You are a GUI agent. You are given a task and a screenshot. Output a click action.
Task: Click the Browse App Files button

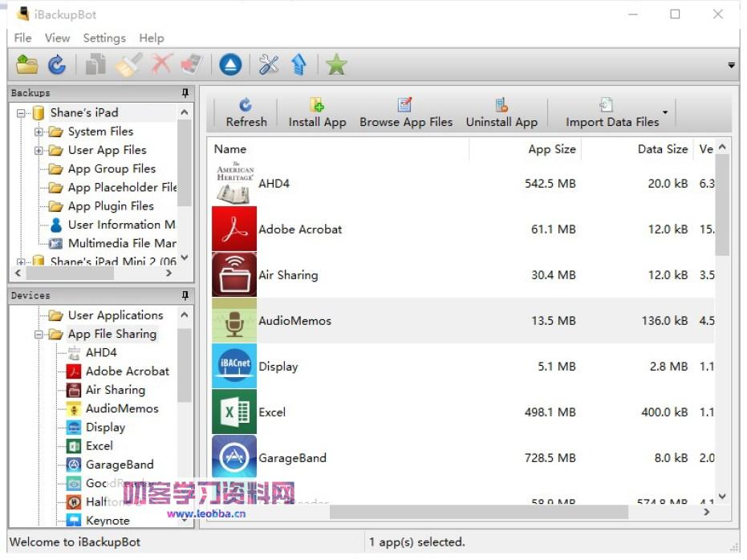tap(406, 113)
